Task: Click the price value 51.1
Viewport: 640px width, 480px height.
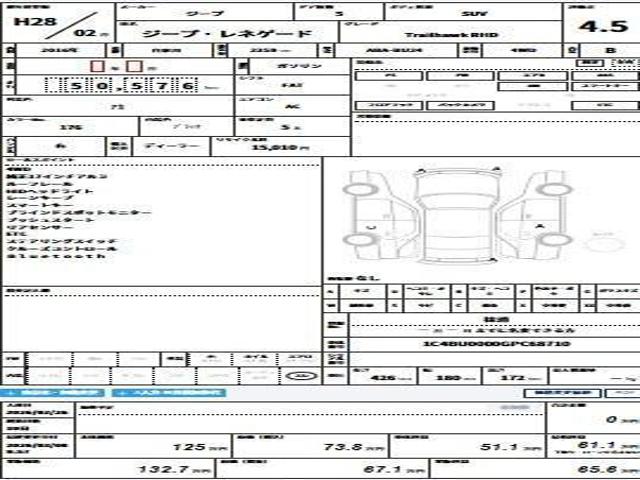Action: [x=498, y=447]
